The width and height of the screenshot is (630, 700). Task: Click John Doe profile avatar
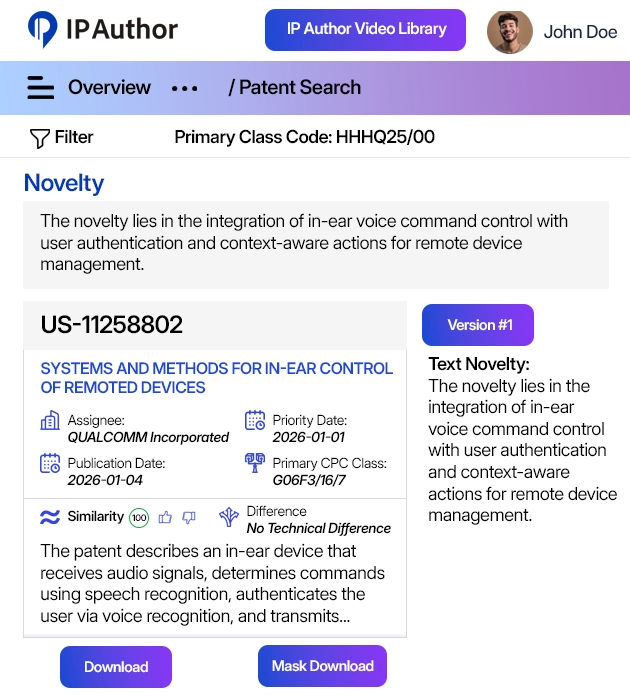tap(510, 32)
